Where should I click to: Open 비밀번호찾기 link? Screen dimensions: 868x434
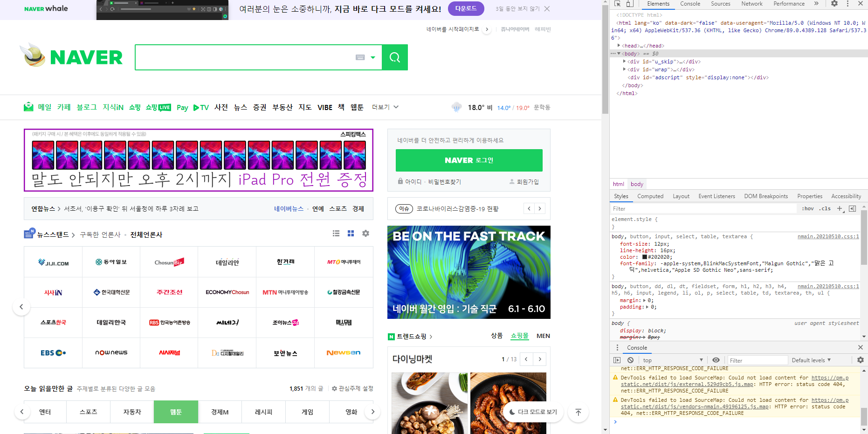(445, 182)
